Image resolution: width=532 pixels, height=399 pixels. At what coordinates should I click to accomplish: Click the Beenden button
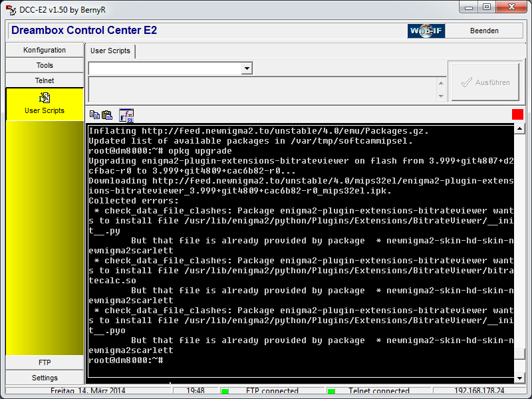tap(484, 31)
